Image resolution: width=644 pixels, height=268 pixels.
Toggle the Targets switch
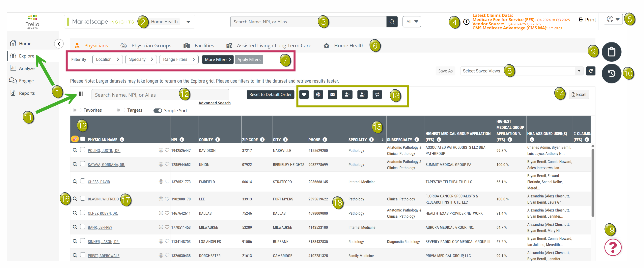tap(121, 110)
